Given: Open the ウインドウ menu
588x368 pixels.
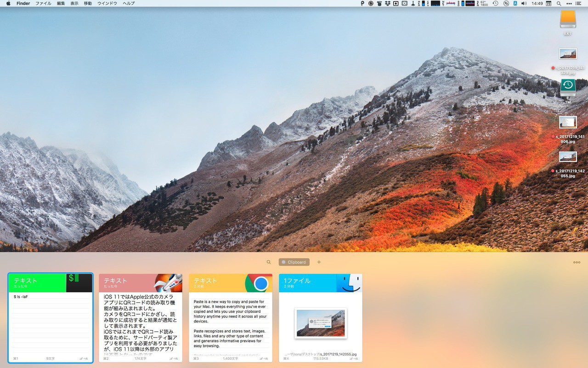Looking at the screenshot, I should coord(107,3).
